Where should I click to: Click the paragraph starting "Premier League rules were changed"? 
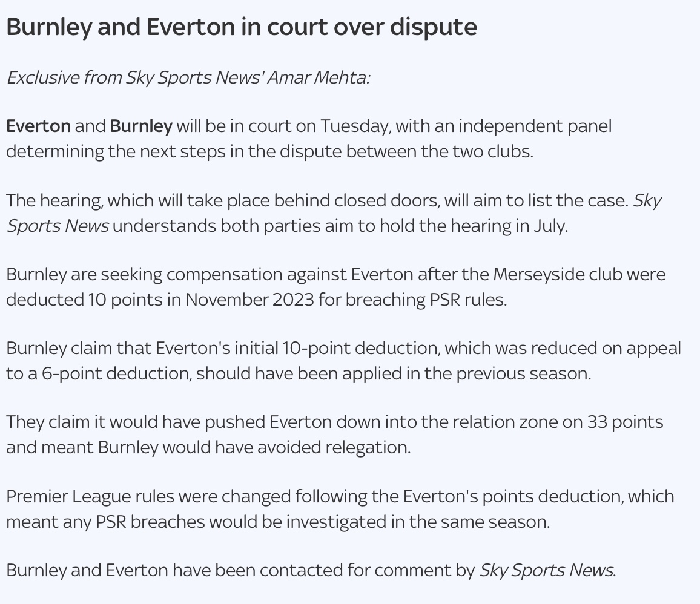point(339,508)
